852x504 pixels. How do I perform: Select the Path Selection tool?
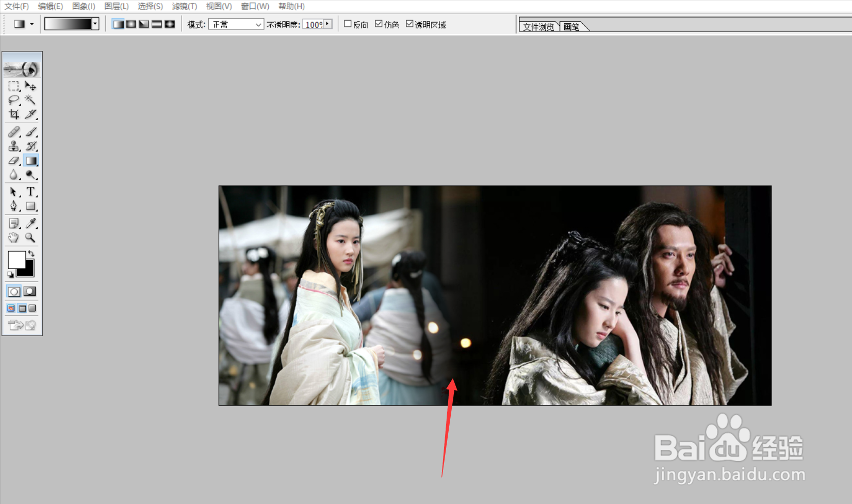14,192
